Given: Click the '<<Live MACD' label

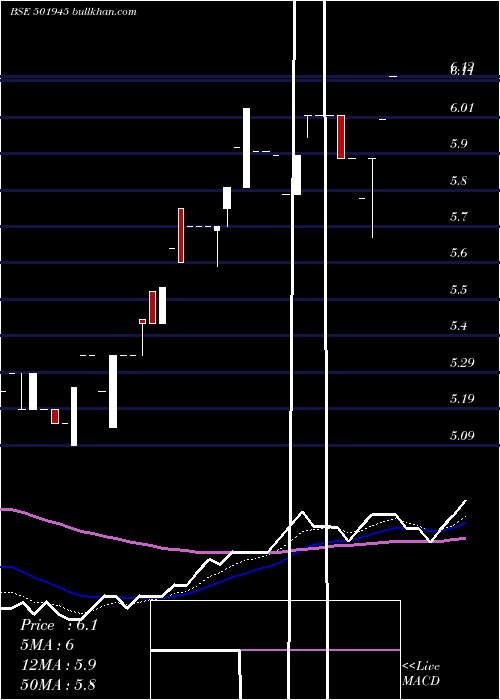Looking at the screenshot, I should point(421,673).
